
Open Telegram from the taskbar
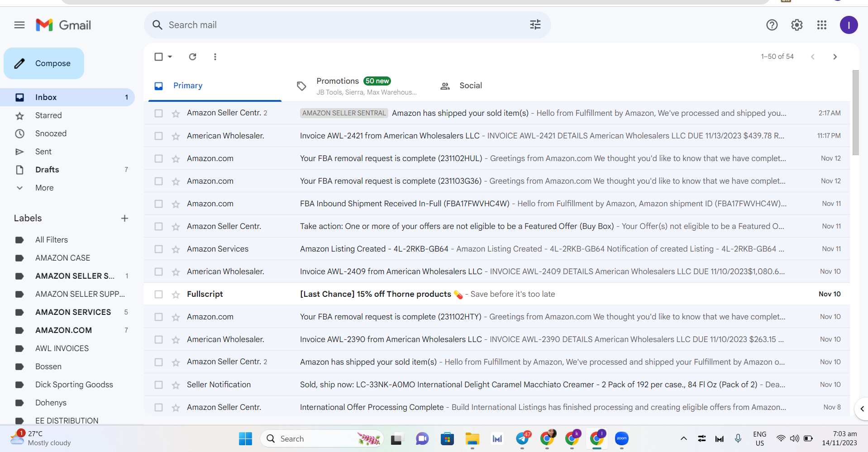tap(523, 438)
